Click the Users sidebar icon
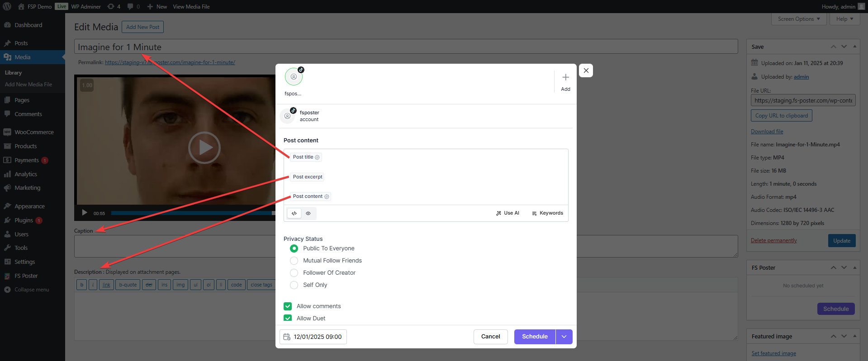 pyautogui.click(x=7, y=234)
